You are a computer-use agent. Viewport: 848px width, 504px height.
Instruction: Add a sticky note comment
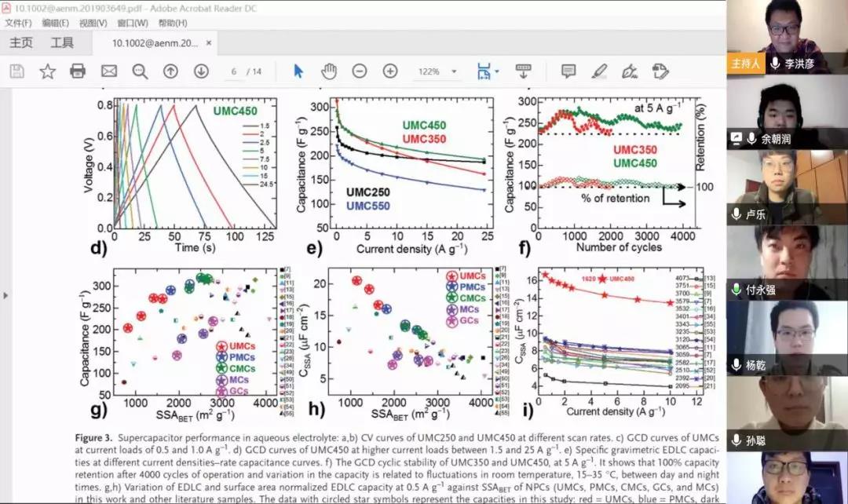pos(568,71)
